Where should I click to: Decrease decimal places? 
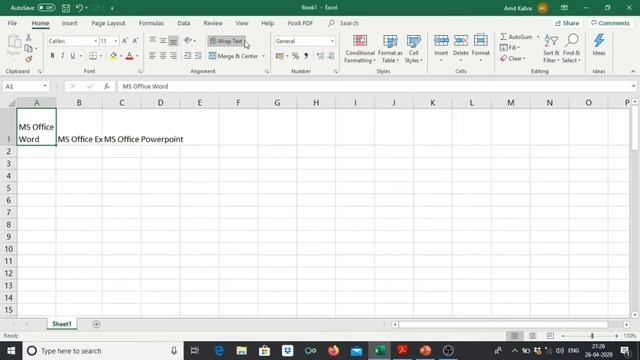331,56
